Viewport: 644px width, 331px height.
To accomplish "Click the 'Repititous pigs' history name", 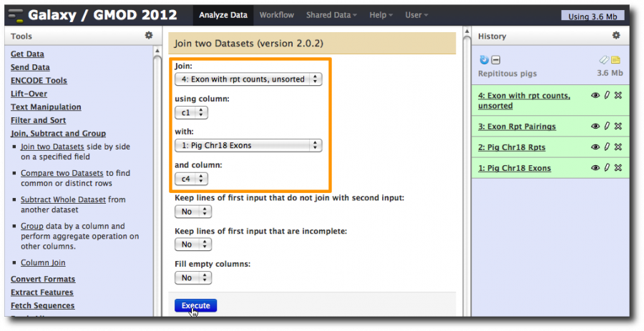I will [x=507, y=74].
